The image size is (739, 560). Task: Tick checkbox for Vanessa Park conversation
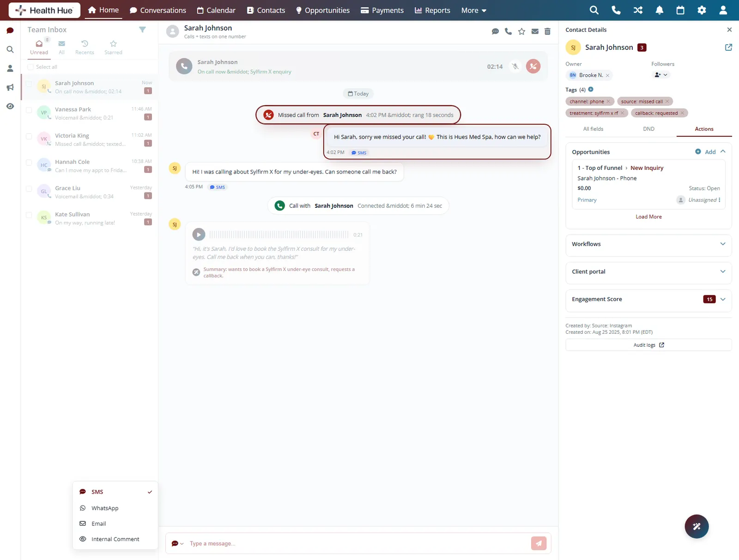click(x=29, y=110)
